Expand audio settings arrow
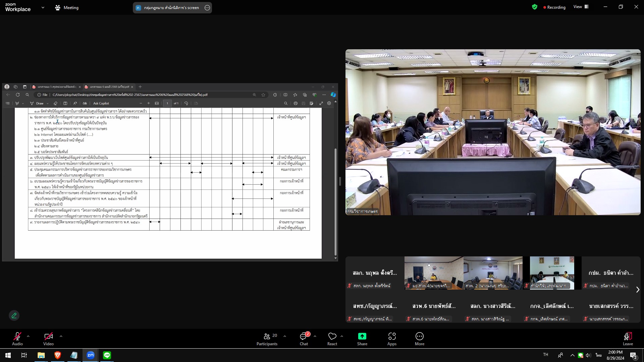644x362 pixels. (28, 336)
